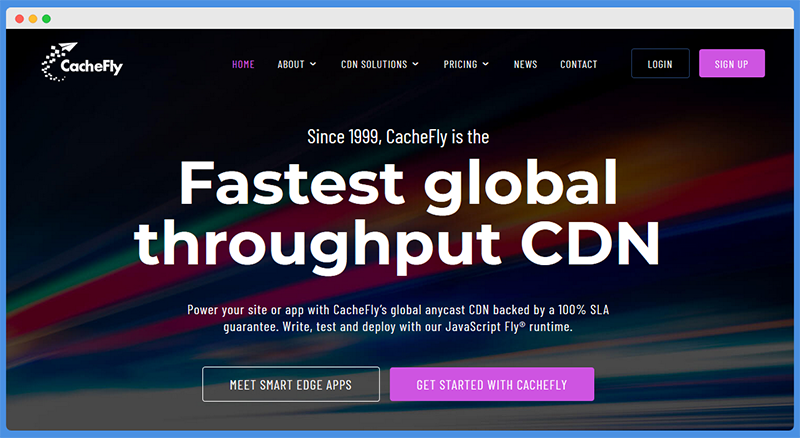Click the Login button
Image resolution: width=800 pixels, height=438 pixels.
[660, 63]
